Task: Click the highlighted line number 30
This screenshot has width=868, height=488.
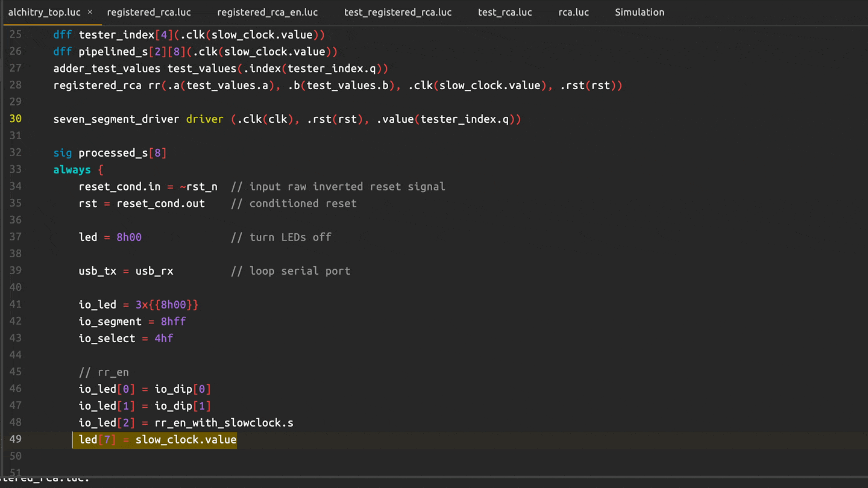Action: (x=15, y=119)
